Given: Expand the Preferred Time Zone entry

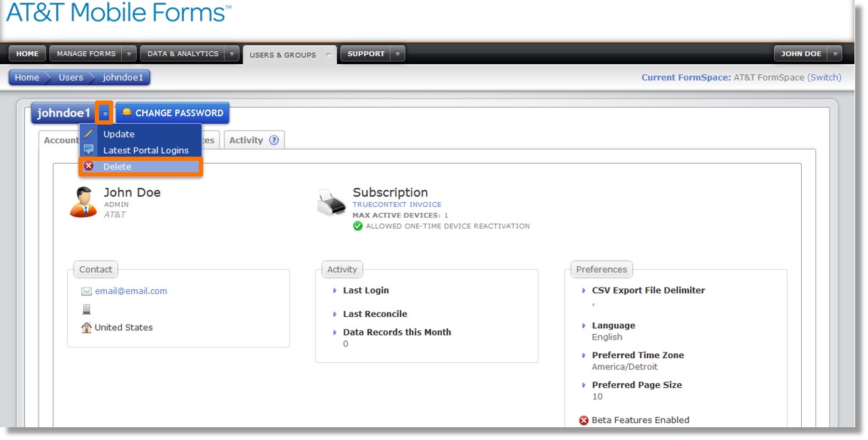Looking at the screenshot, I should [x=584, y=355].
